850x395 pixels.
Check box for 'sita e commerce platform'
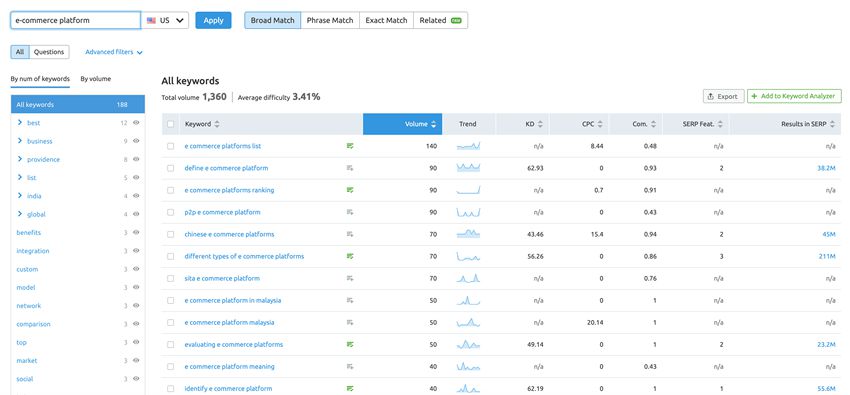coord(171,279)
